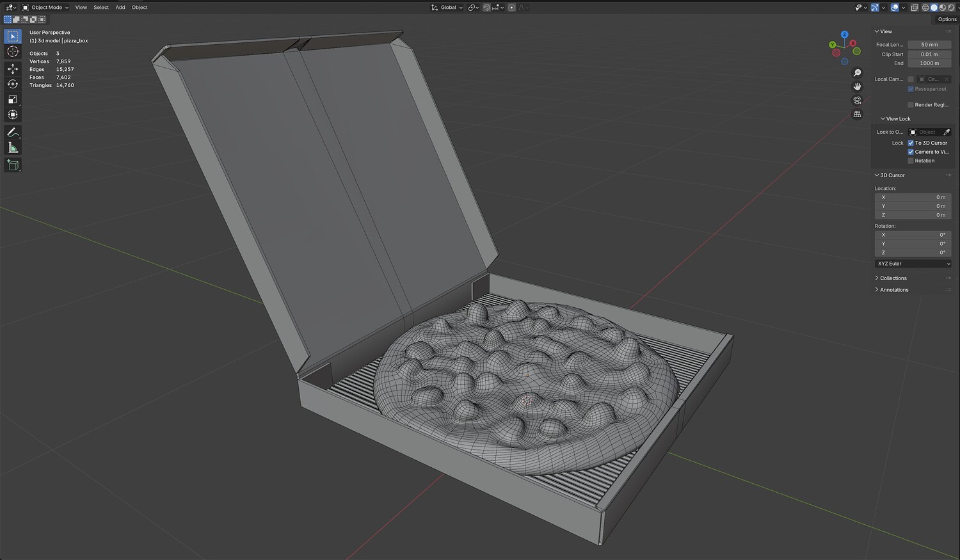Click the "Triangles 14,760" statistic text
The width and height of the screenshot is (960, 560).
(x=52, y=85)
